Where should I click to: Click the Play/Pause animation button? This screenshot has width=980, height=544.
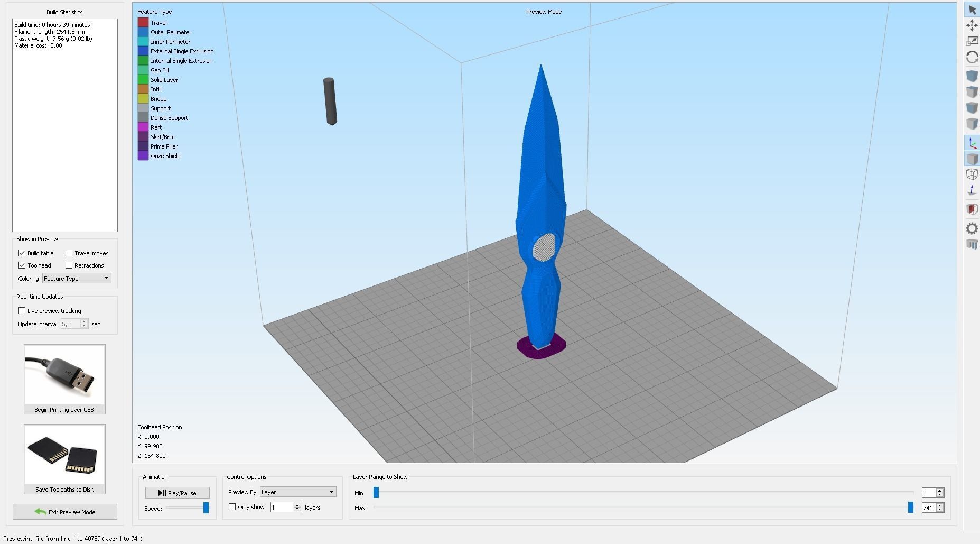(178, 493)
